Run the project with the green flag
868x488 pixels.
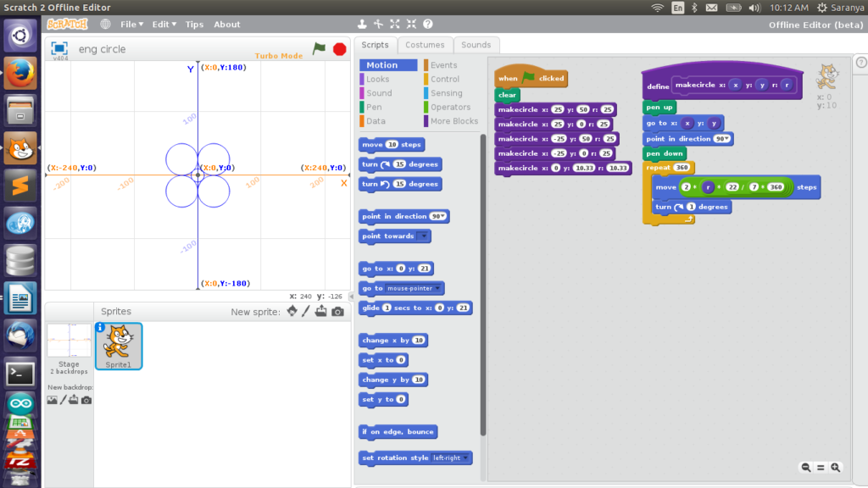(320, 49)
